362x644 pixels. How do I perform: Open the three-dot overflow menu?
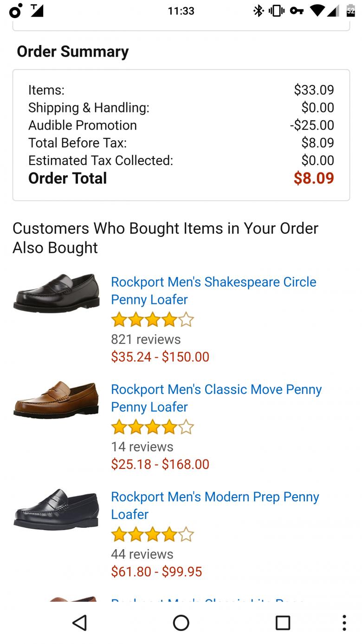tap(344, 623)
